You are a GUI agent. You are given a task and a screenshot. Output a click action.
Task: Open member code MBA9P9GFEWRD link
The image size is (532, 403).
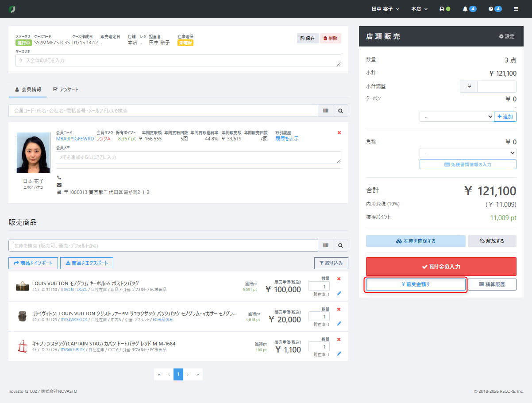(x=75, y=139)
